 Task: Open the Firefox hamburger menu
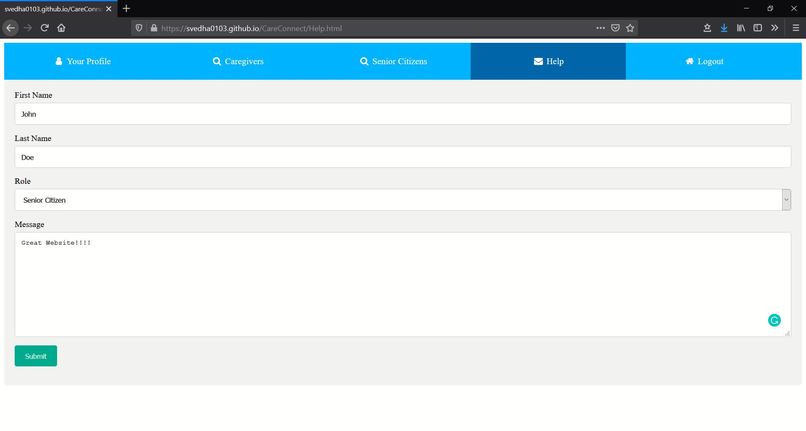click(796, 28)
